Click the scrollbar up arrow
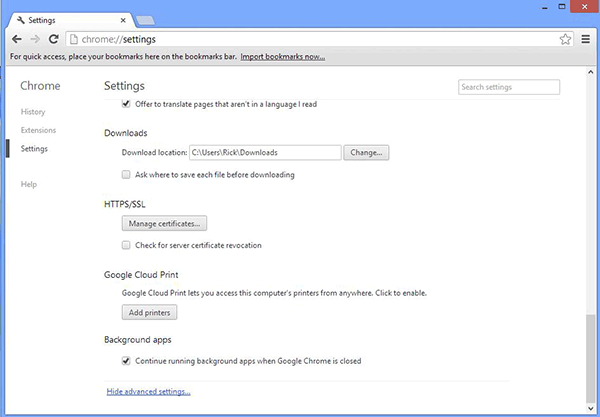This screenshot has height=417, width=600. click(x=591, y=72)
